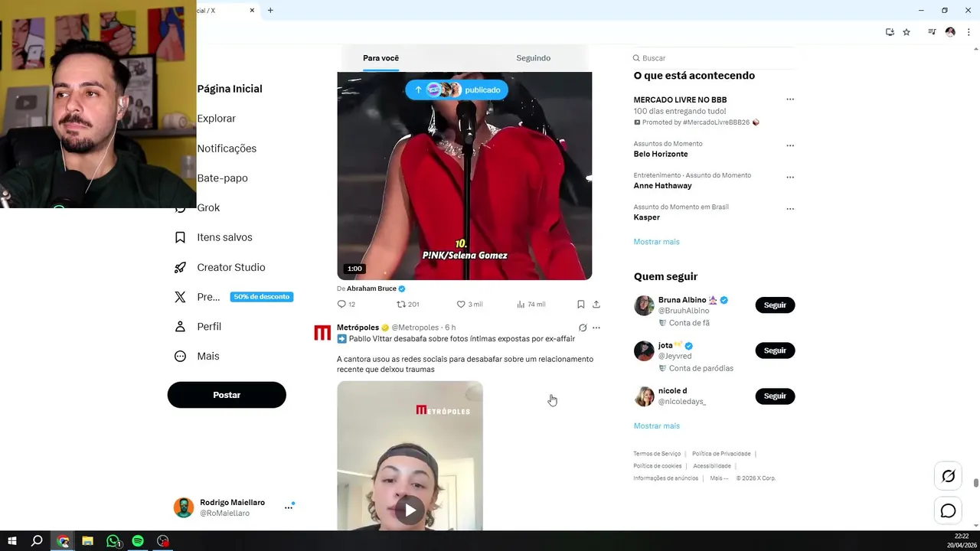
Task: Open Metrópoles account name on post
Action: tap(358, 328)
